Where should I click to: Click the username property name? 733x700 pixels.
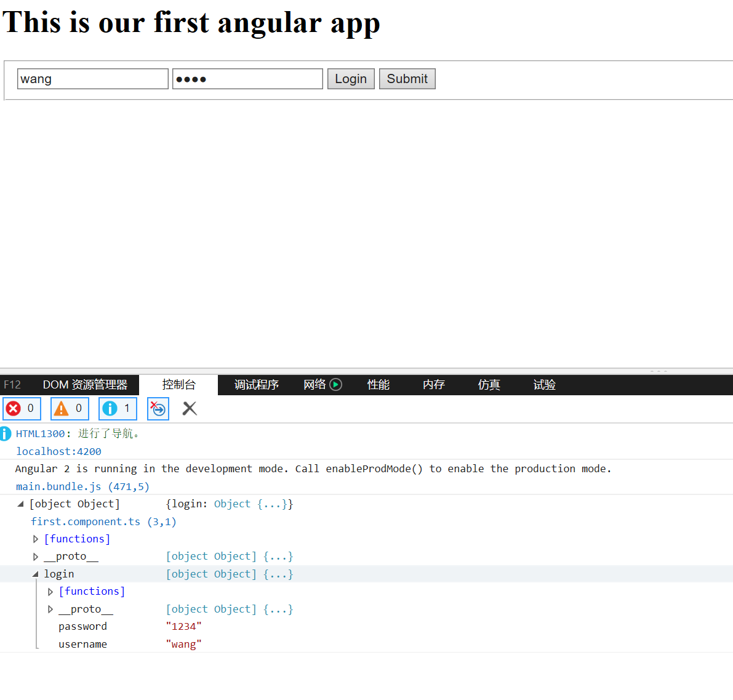coord(82,645)
